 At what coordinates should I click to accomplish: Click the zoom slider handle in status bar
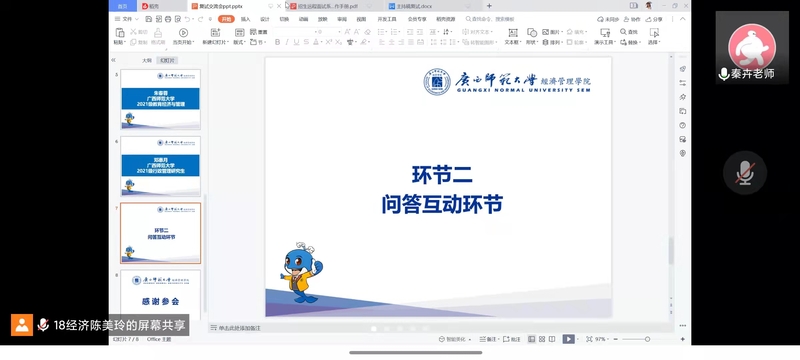[647, 339]
